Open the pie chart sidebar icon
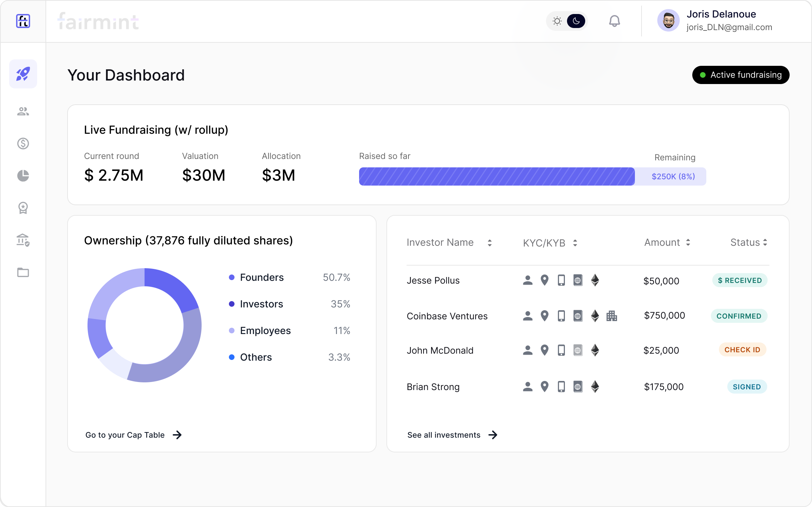This screenshot has width=812, height=507. coord(23,176)
